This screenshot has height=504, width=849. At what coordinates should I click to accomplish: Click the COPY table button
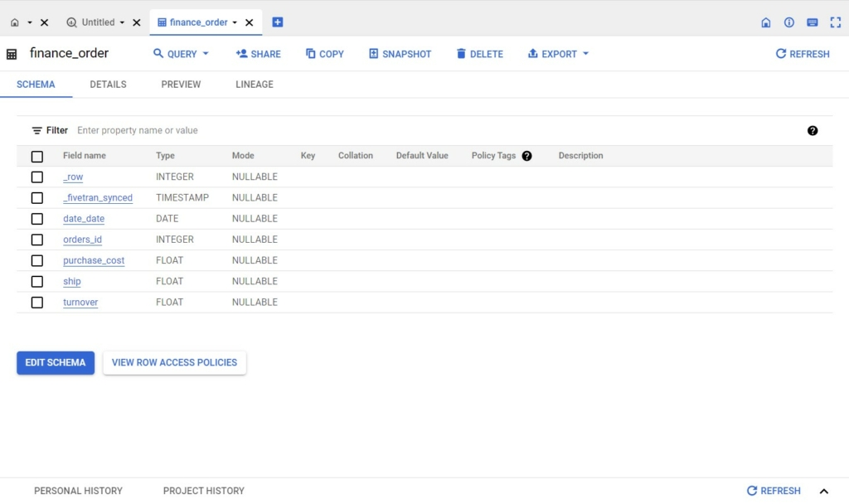click(325, 54)
